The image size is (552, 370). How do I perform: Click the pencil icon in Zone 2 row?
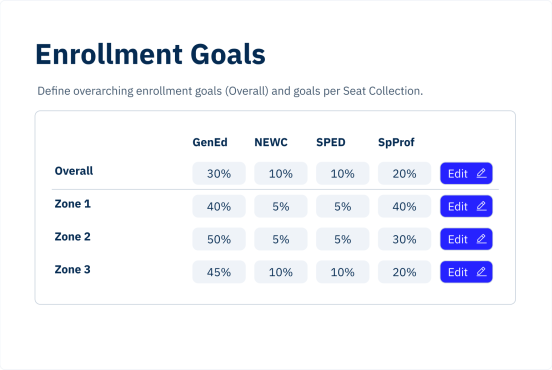click(x=482, y=239)
